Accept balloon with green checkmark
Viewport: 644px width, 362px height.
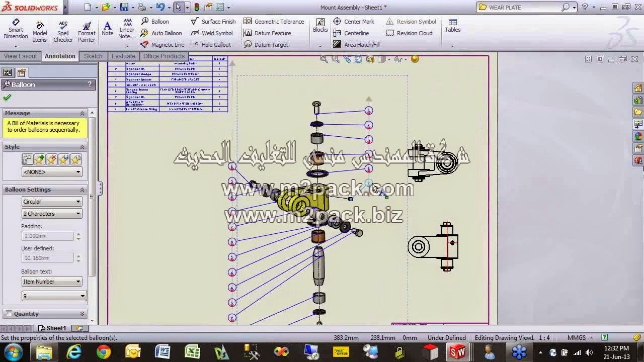click(7, 98)
